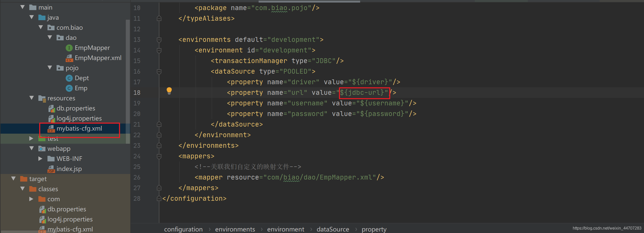Collapse the resources folder arrow
The image size is (644, 233).
pyautogui.click(x=32, y=98)
